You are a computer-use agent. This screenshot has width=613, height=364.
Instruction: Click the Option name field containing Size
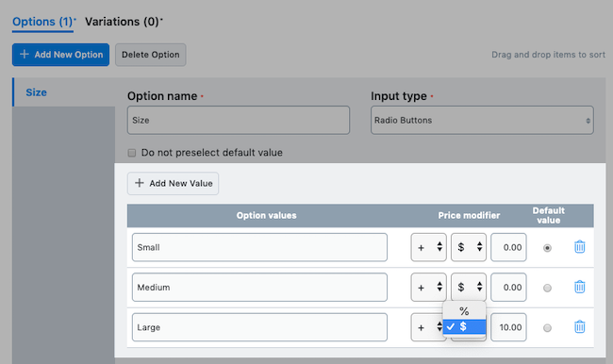point(239,120)
